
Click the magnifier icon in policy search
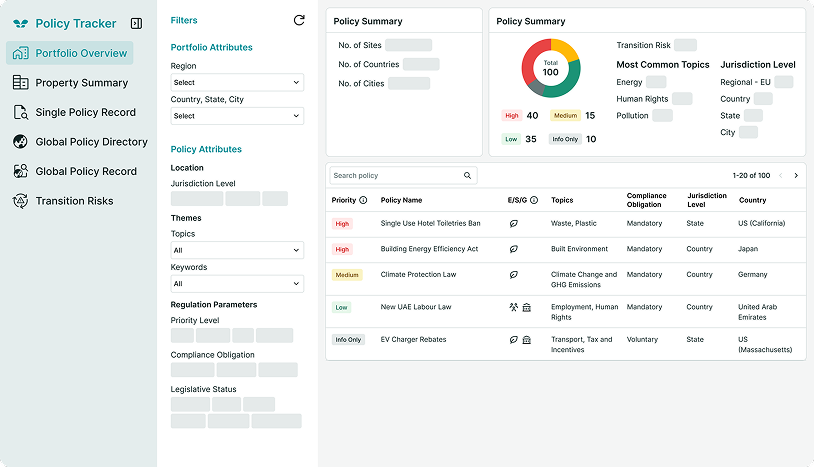click(x=467, y=176)
